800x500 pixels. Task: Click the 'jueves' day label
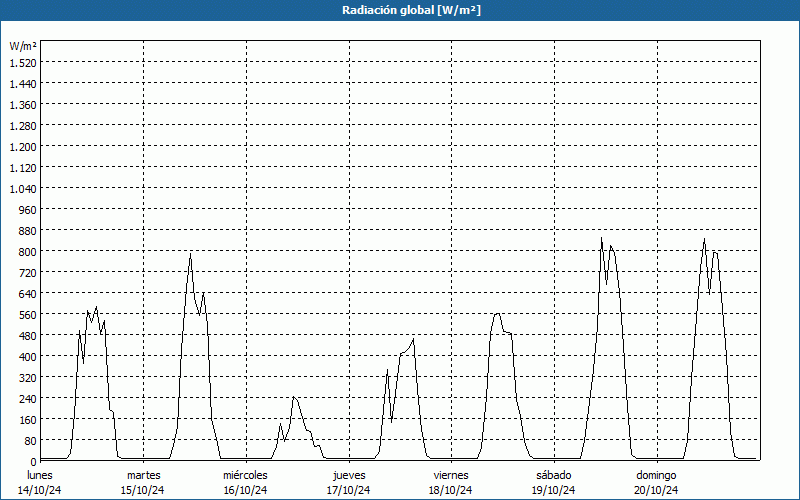click(349, 475)
